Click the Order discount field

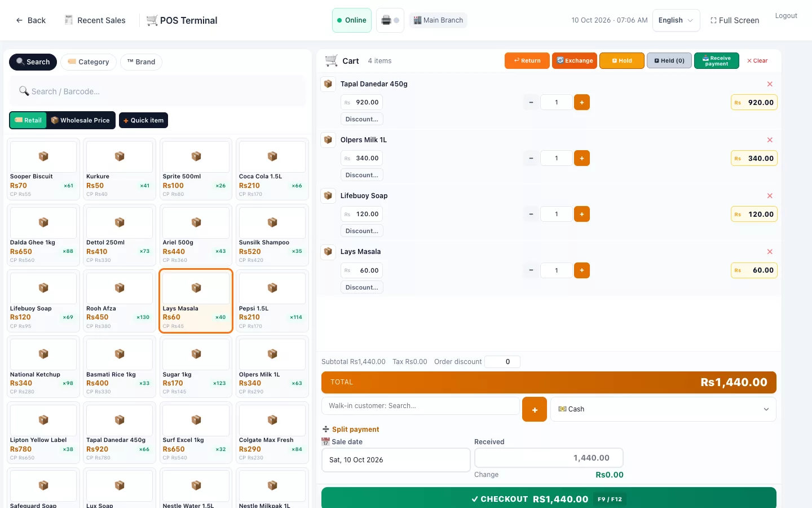pos(502,362)
